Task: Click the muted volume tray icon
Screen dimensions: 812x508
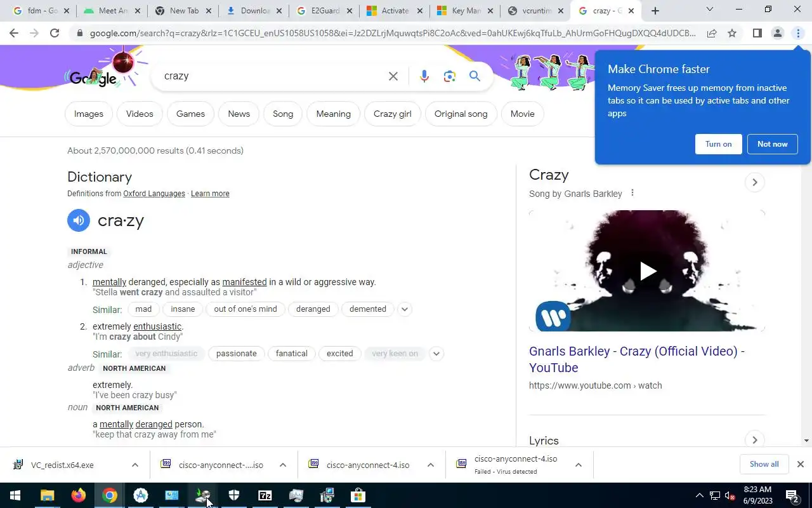Action: pos(729,495)
